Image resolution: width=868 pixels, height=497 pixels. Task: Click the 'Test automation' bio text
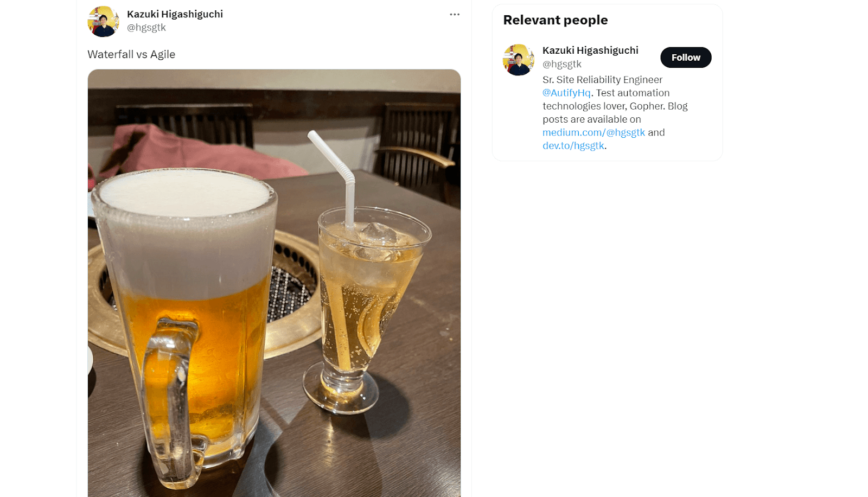point(633,93)
